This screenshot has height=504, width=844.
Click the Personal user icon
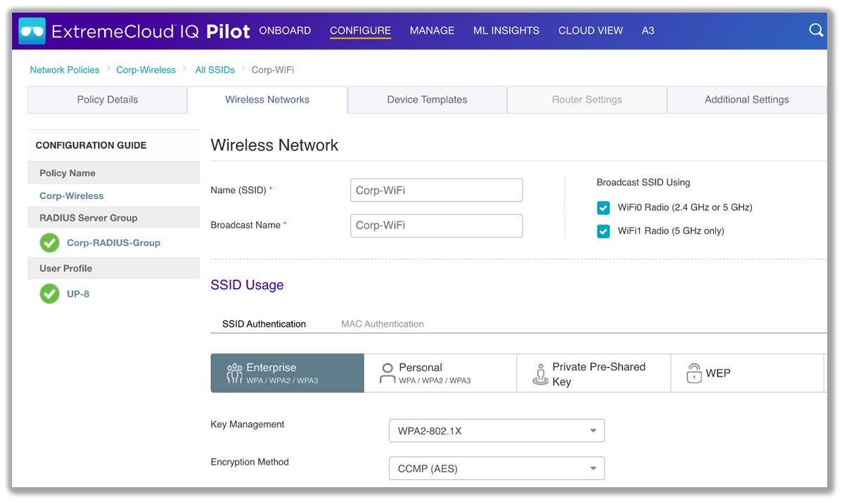coord(388,373)
